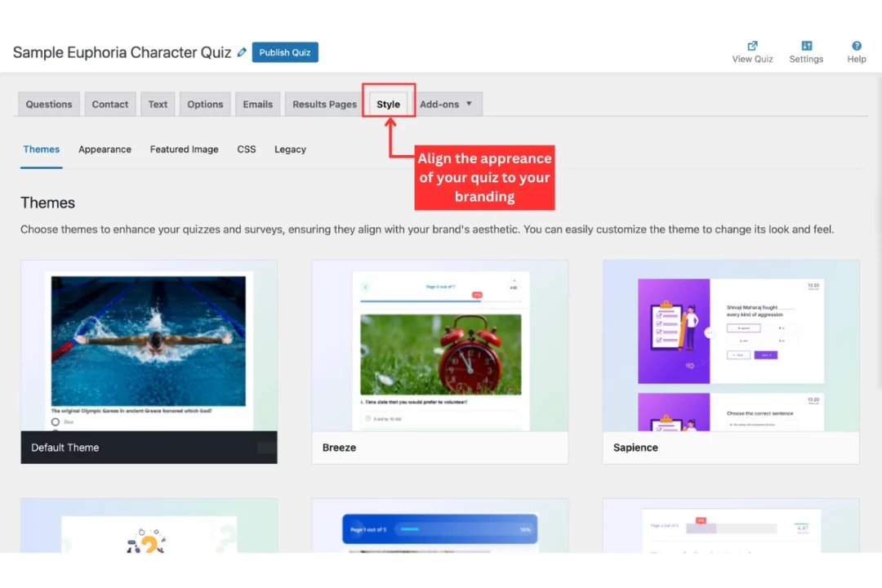Click the Help question mark icon
The height and width of the screenshot is (588, 882).
tap(857, 46)
